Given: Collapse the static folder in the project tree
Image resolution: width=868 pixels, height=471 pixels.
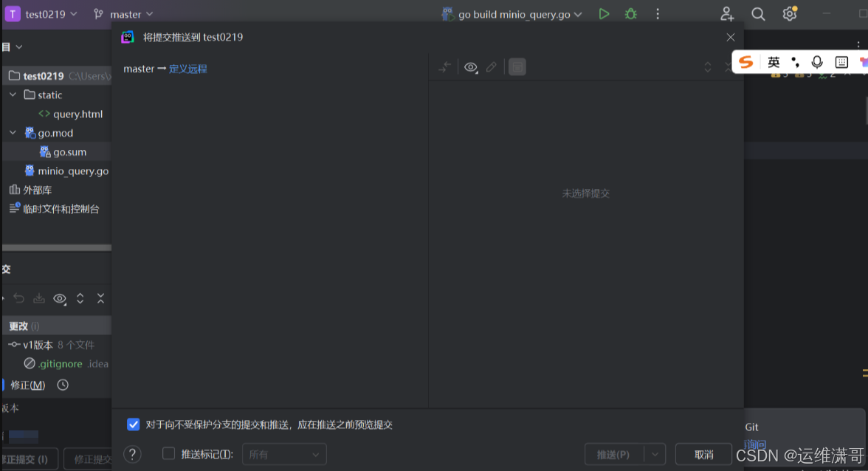Looking at the screenshot, I should pos(13,94).
